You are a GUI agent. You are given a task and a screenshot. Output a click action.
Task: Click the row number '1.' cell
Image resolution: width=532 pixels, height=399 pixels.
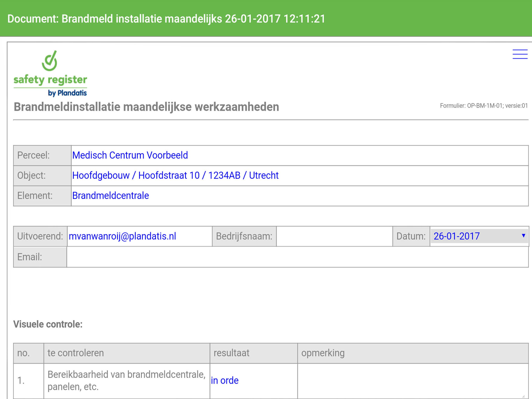(x=29, y=381)
